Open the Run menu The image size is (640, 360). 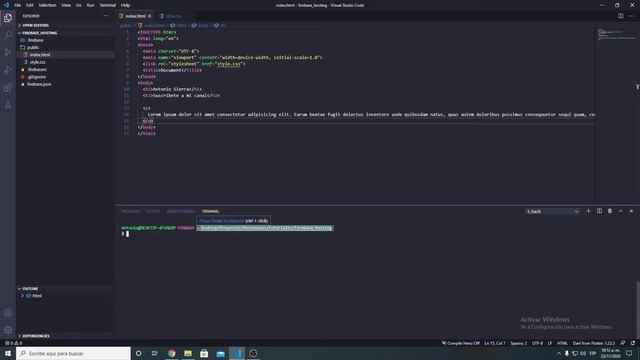[91, 5]
